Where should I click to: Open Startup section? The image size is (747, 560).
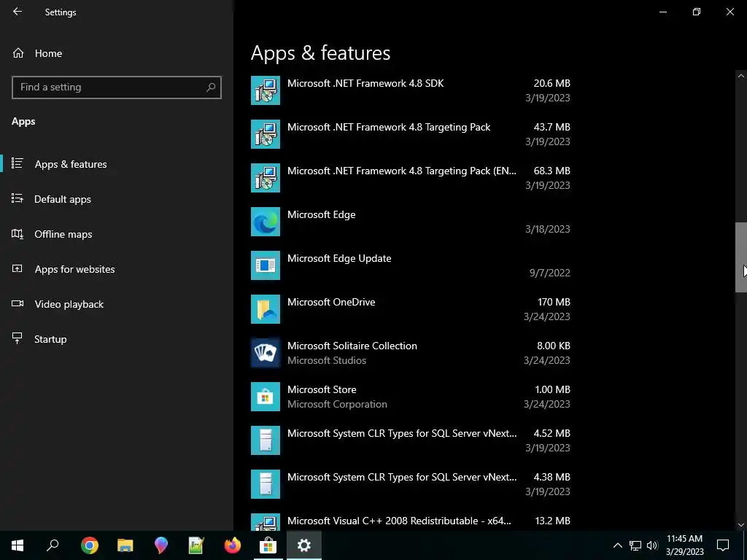pos(117,339)
